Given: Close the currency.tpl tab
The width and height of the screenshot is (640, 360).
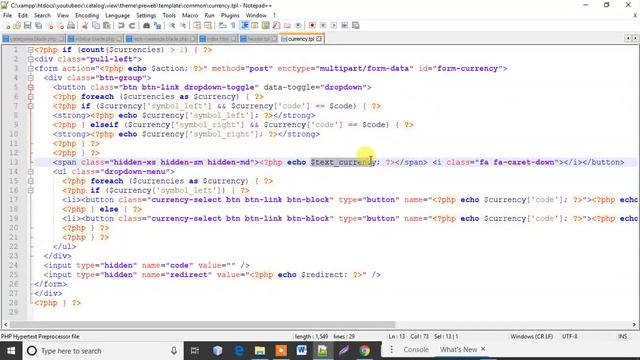Looking at the screenshot, I should [x=319, y=39].
